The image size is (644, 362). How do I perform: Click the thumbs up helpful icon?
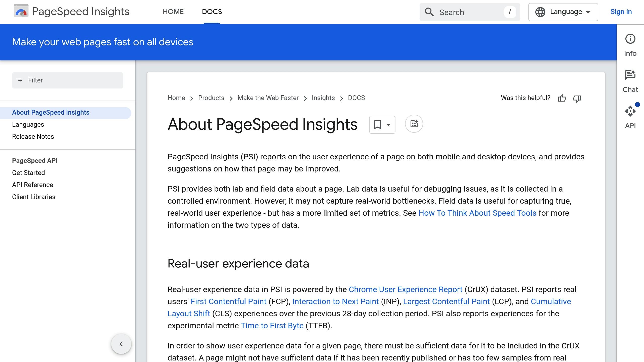562,98
